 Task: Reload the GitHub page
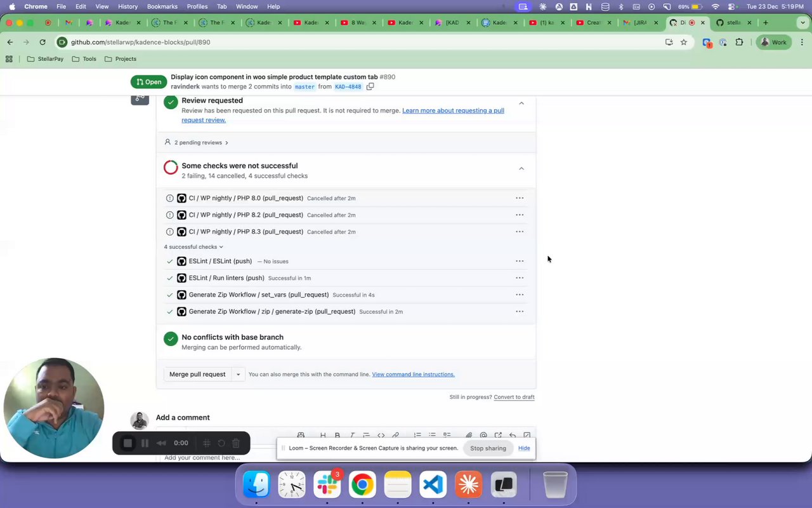[x=43, y=42]
